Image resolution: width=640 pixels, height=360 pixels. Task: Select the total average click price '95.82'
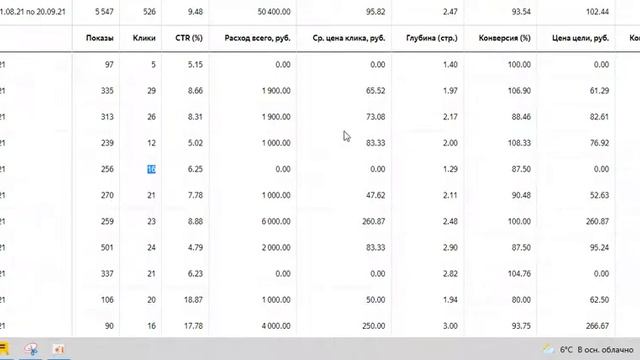tap(376, 12)
